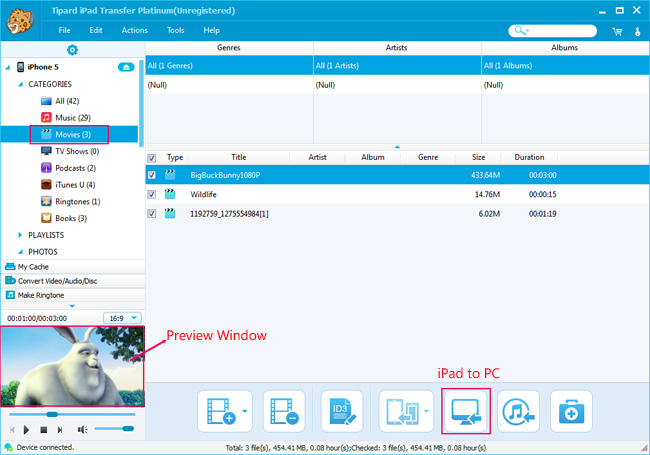Click the transfer to iTunes button

click(x=518, y=411)
